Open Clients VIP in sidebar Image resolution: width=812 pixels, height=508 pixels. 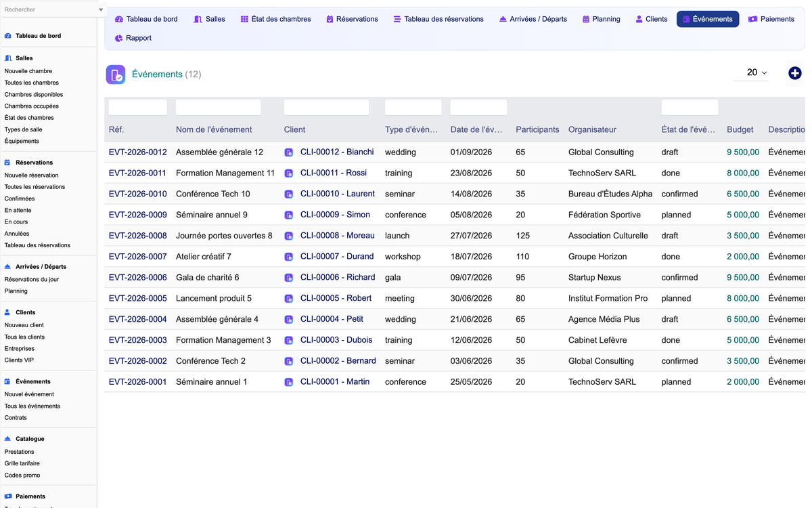pyautogui.click(x=19, y=360)
